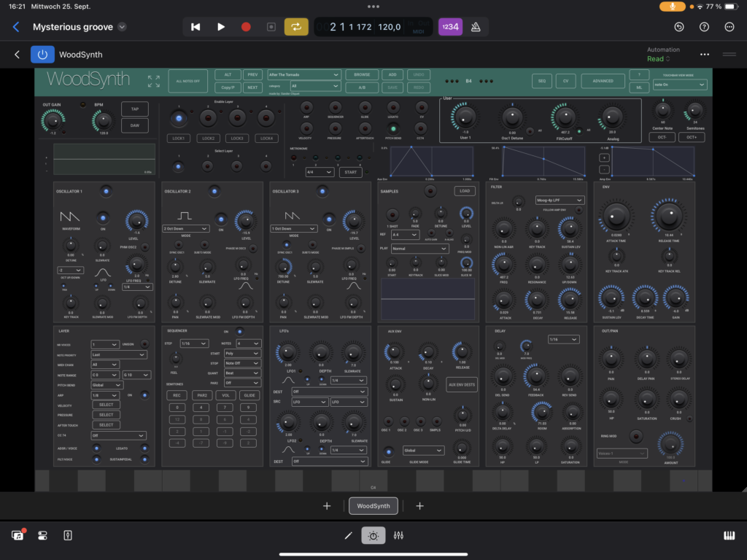The image size is (747, 560).
Task: Open the mixer faders icon at bottom
Action: click(x=399, y=536)
